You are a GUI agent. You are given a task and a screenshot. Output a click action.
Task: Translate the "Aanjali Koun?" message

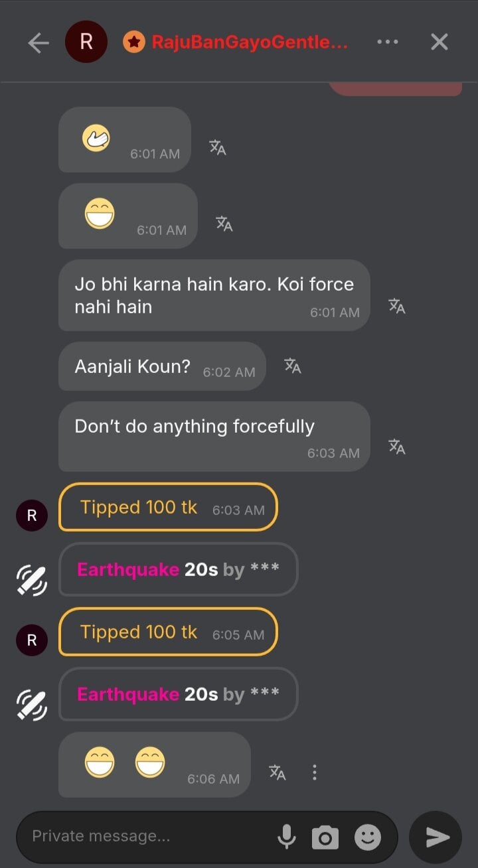pyautogui.click(x=293, y=366)
